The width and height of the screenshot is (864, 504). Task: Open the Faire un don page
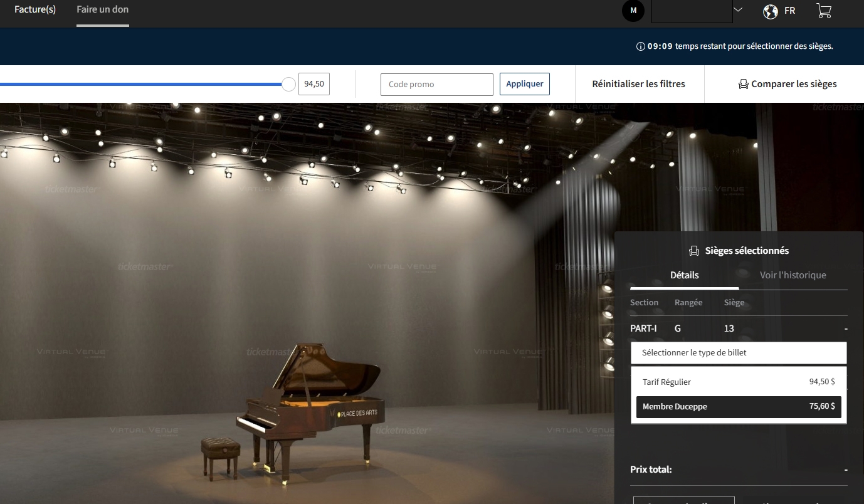(x=102, y=10)
